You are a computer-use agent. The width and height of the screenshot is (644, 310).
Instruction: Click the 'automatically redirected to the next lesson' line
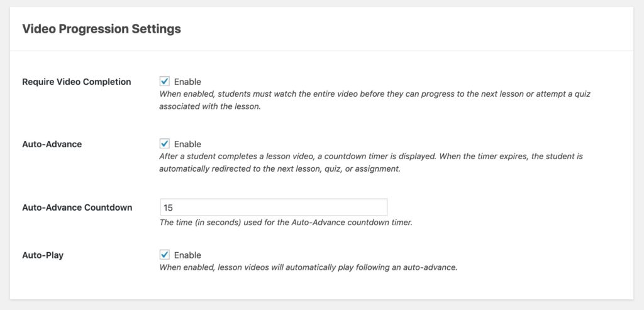coord(280,169)
